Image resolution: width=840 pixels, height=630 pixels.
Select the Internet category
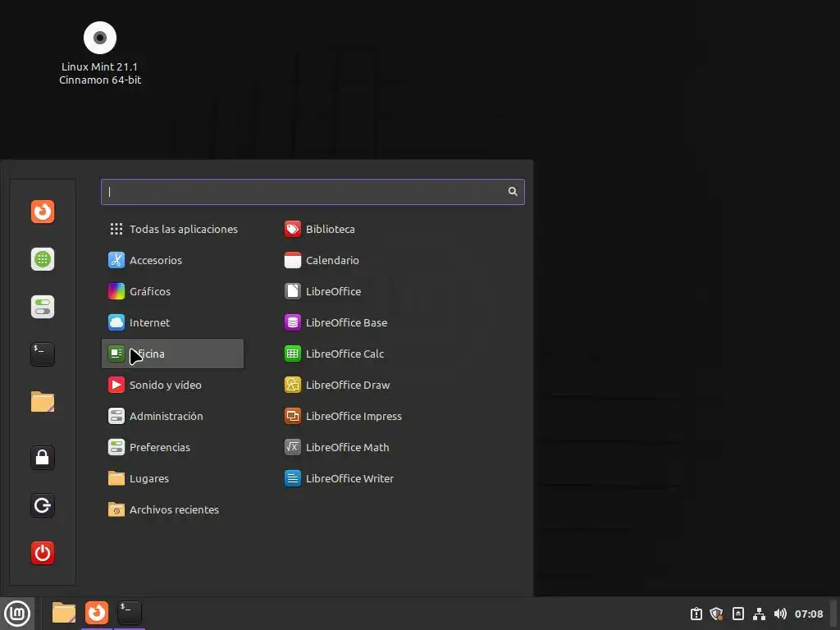click(x=172, y=322)
